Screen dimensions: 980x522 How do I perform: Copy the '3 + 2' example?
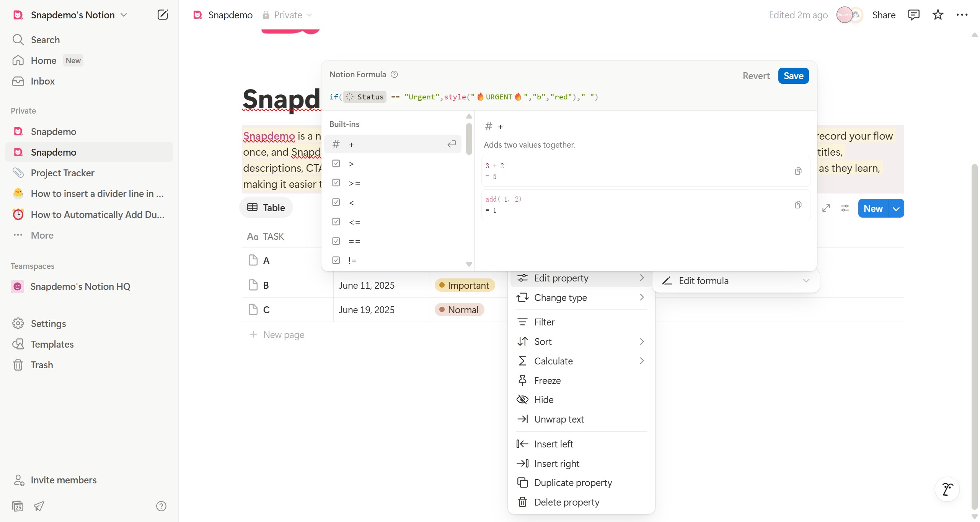click(x=798, y=171)
